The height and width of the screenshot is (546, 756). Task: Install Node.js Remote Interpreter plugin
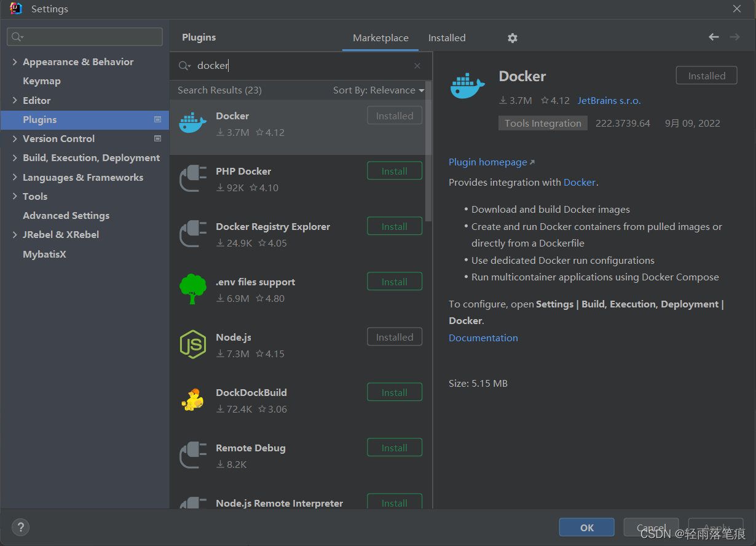click(395, 502)
